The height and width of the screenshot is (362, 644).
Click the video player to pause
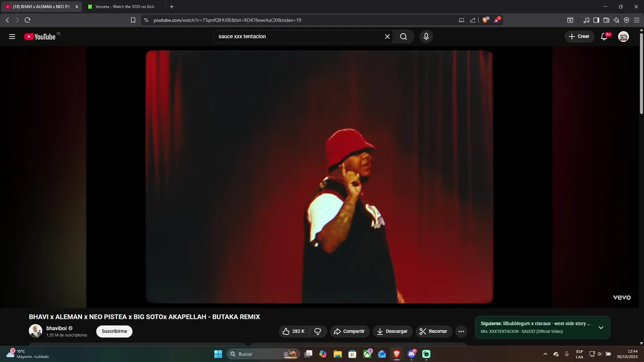(x=319, y=176)
